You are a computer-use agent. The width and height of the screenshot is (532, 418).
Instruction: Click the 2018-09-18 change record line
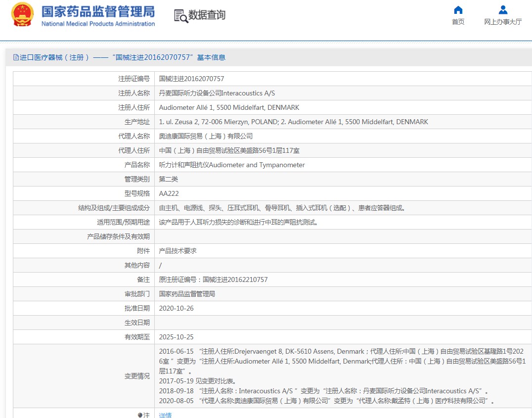pos(324,391)
